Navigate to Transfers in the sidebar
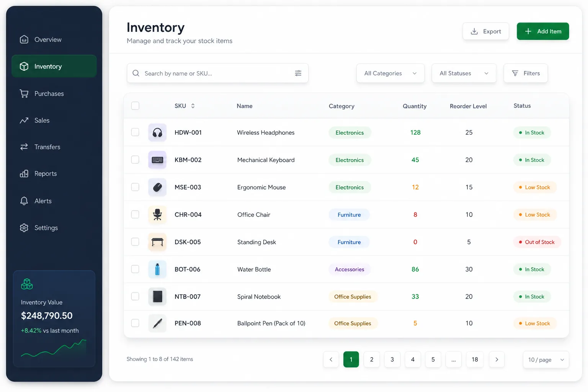Screen dimensions: 588x392 (54, 147)
